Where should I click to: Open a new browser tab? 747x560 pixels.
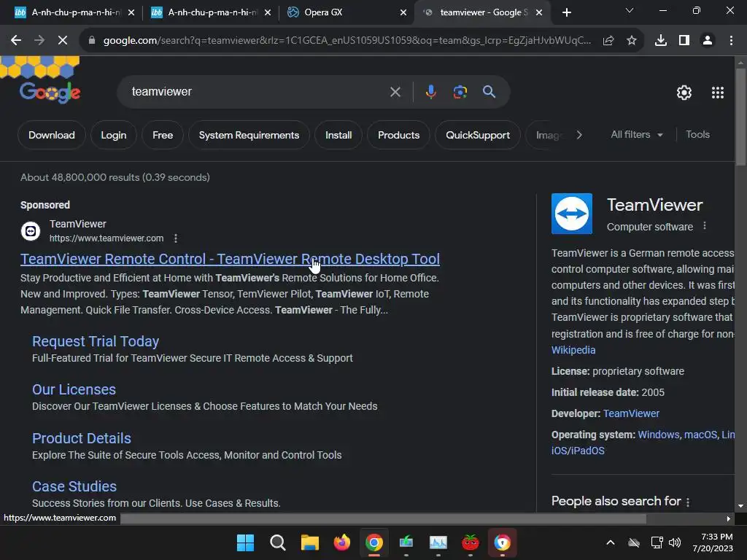coord(566,13)
